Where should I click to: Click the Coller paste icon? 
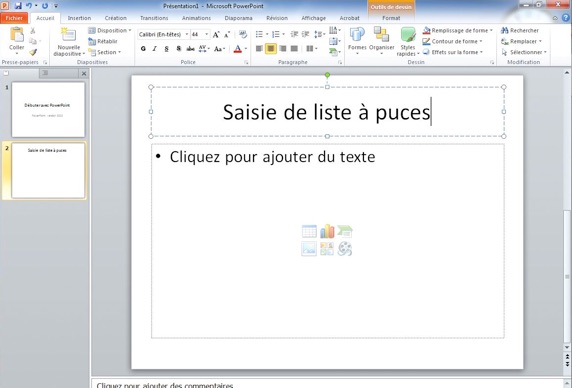16,35
